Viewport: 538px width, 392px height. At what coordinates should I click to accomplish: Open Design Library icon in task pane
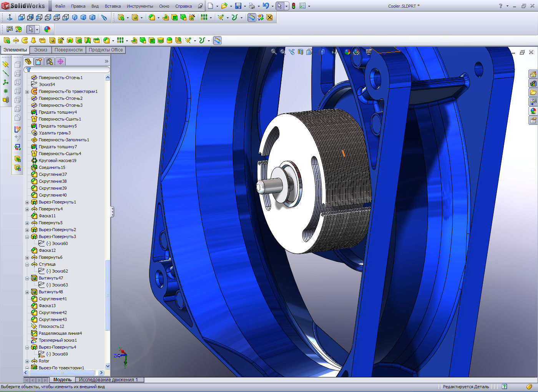[533, 83]
